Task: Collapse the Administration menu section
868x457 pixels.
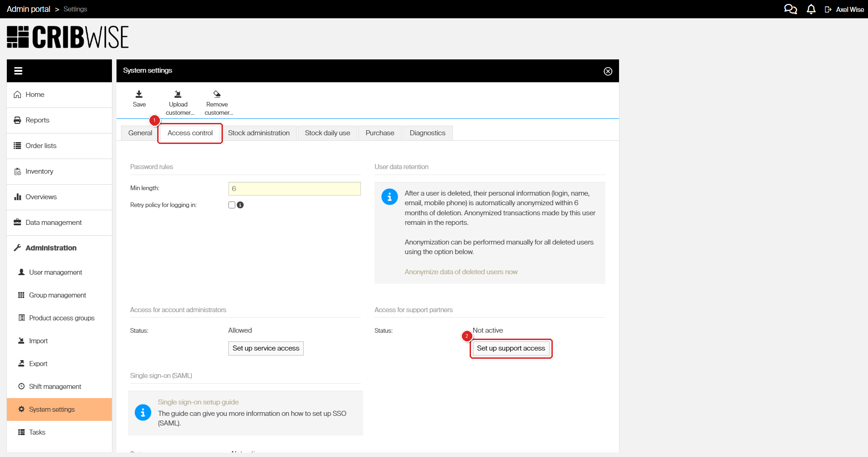Action: point(51,248)
